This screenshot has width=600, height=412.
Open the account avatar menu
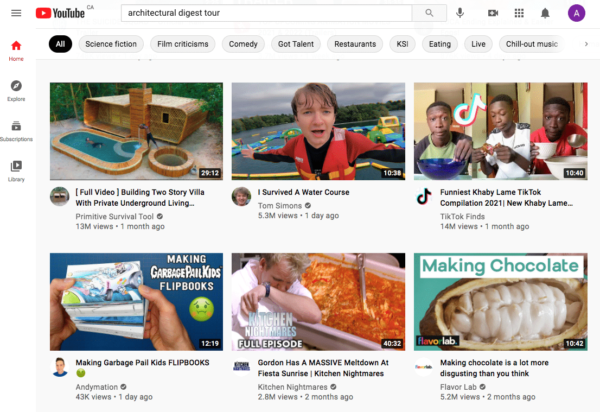576,13
